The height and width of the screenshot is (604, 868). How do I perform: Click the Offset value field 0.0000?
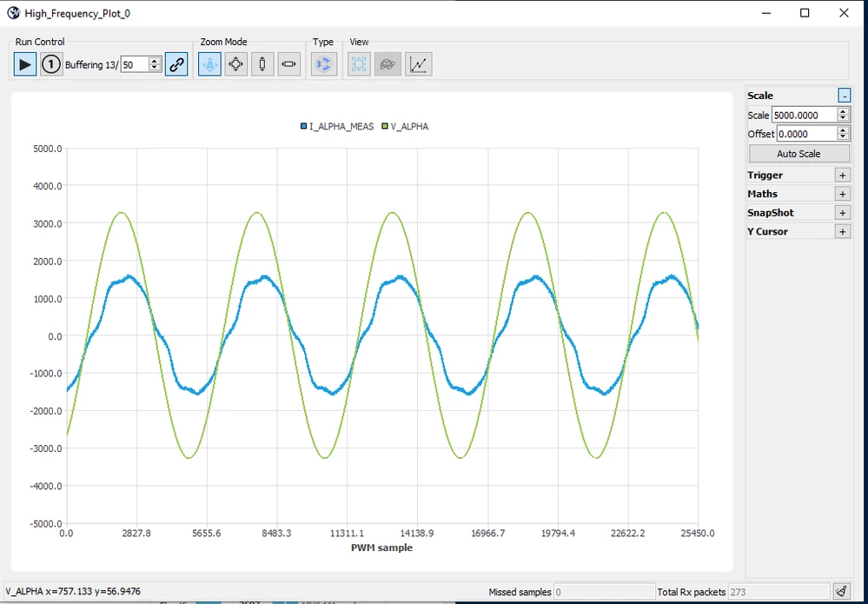(807, 134)
